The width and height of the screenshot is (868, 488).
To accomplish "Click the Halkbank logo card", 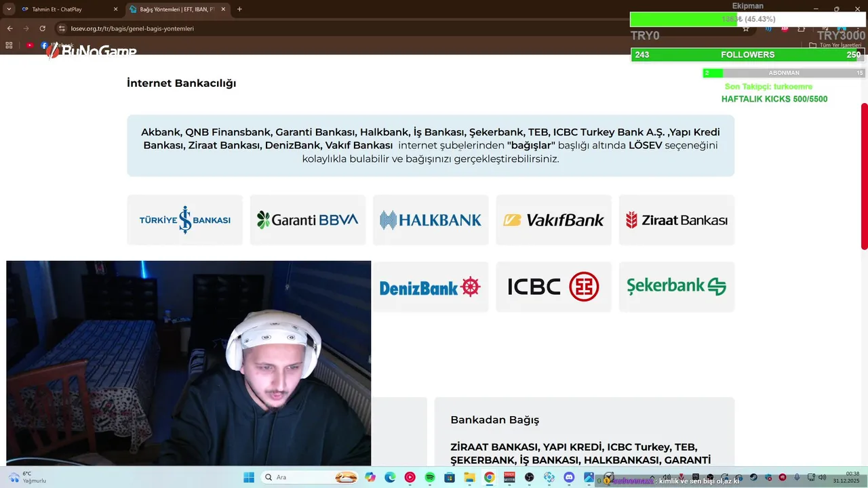I will (431, 220).
